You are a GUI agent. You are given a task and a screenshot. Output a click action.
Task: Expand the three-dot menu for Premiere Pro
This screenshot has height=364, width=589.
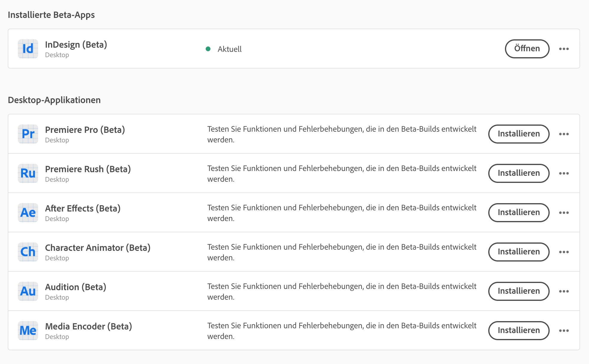point(564,134)
